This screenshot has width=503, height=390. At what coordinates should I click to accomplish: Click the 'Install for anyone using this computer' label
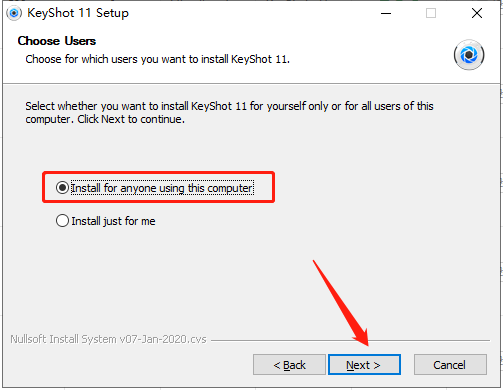click(x=162, y=188)
